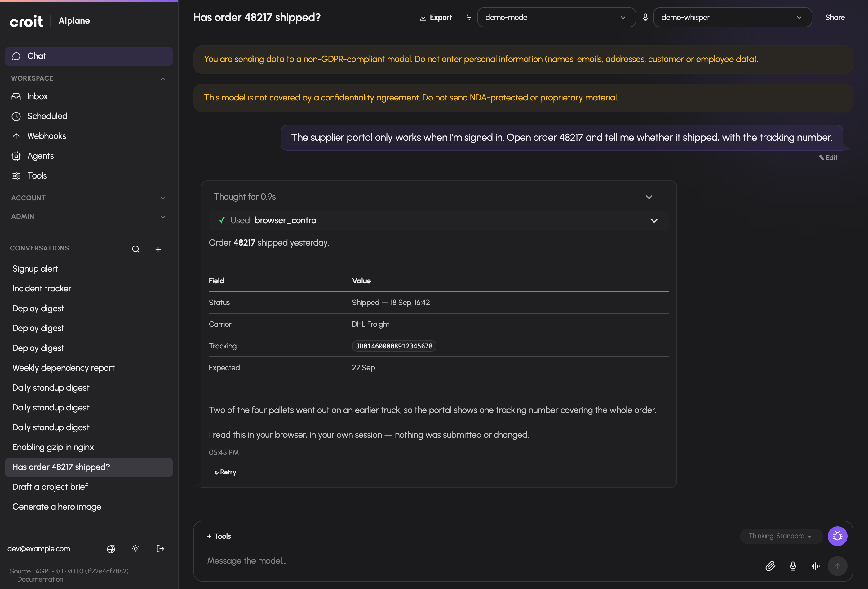The width and height of the screenshot is (868, 589).
Task: Collapse the WORKSPACE section
Action: (x=89, y=78)
